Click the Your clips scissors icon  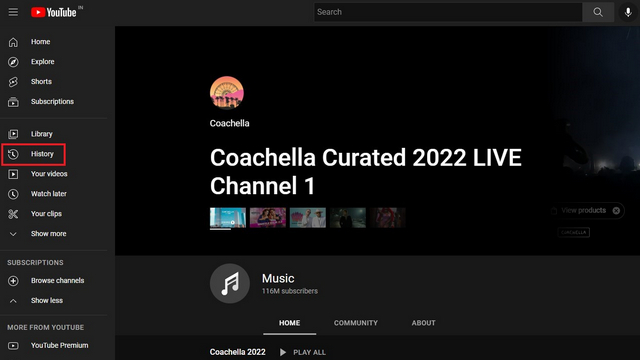pos(13,214)
